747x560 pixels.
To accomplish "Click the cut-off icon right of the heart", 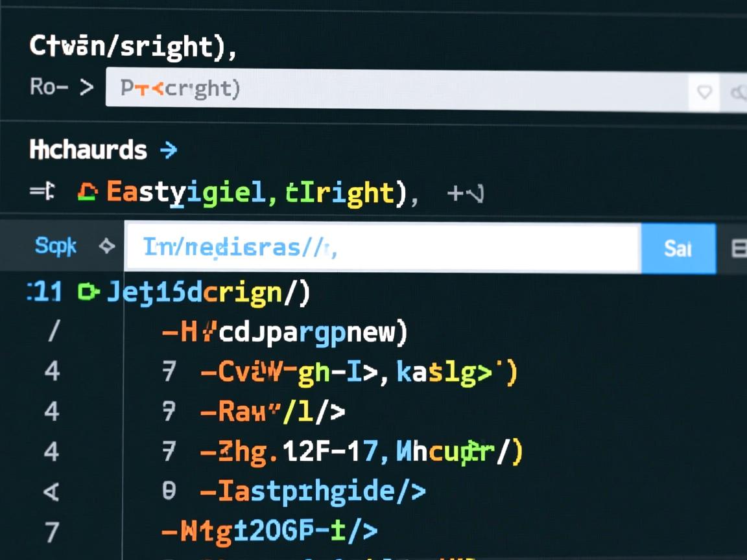I will point(739,93).
